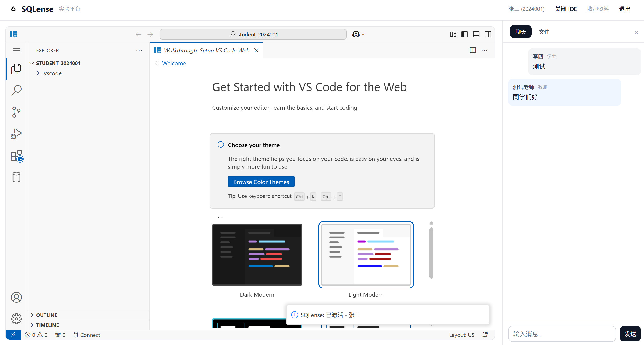Click Layout: US in status bar

[462, 335]
